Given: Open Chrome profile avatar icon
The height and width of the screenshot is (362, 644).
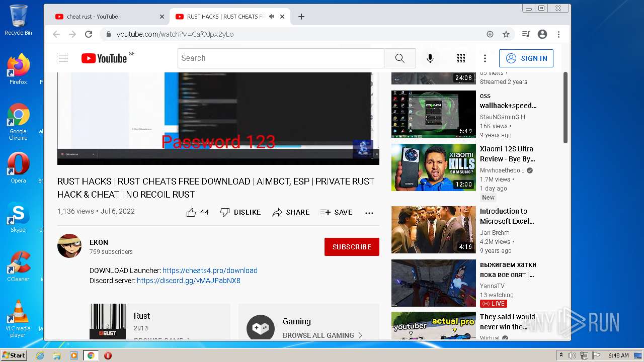Looking at the screenshot, I should [542, 34].
